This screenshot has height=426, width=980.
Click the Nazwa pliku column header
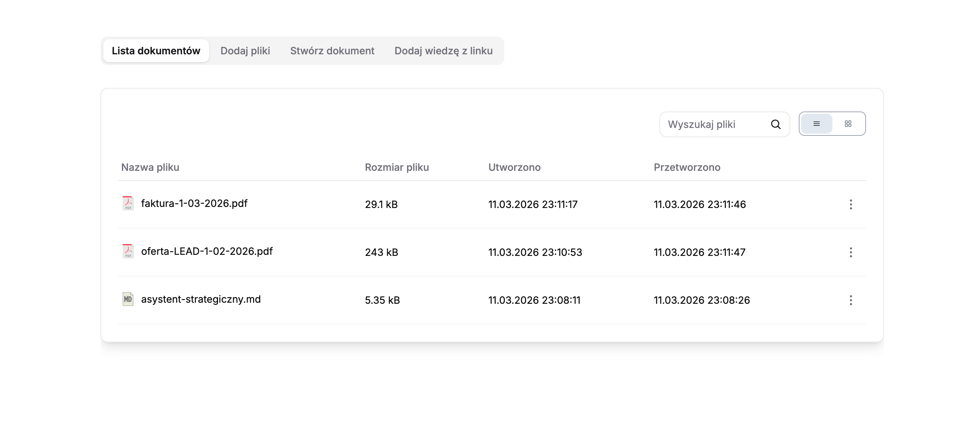[x=150, y=167]
